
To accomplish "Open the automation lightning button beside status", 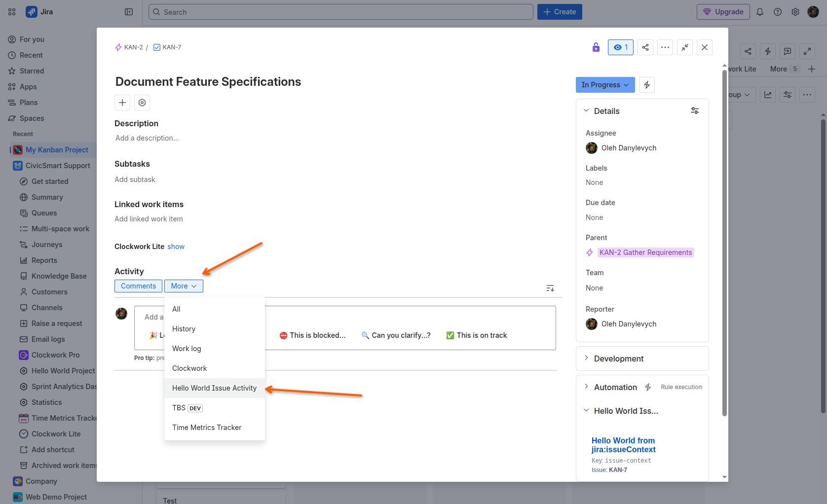I will [647, 85].
